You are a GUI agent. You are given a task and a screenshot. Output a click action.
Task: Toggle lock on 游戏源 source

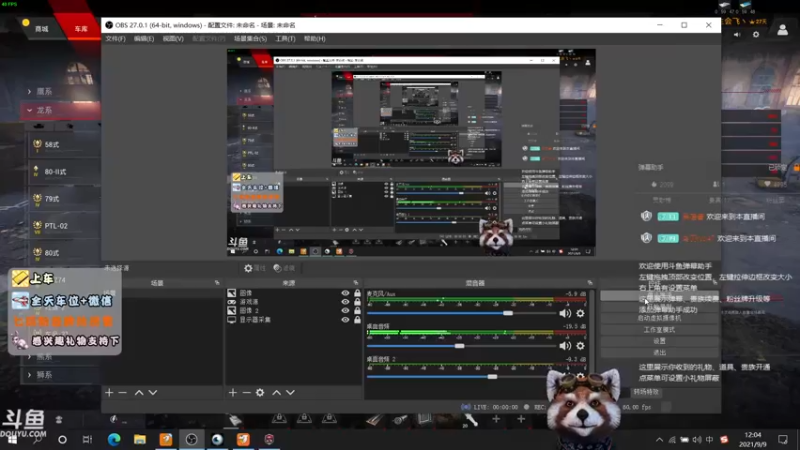click(357, 302)
